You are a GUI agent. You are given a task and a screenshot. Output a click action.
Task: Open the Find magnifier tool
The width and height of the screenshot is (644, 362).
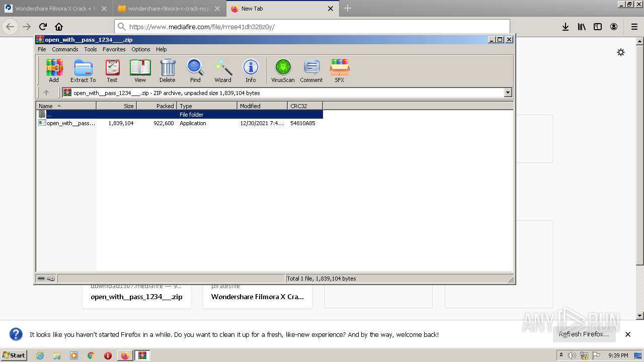point(195,70)
